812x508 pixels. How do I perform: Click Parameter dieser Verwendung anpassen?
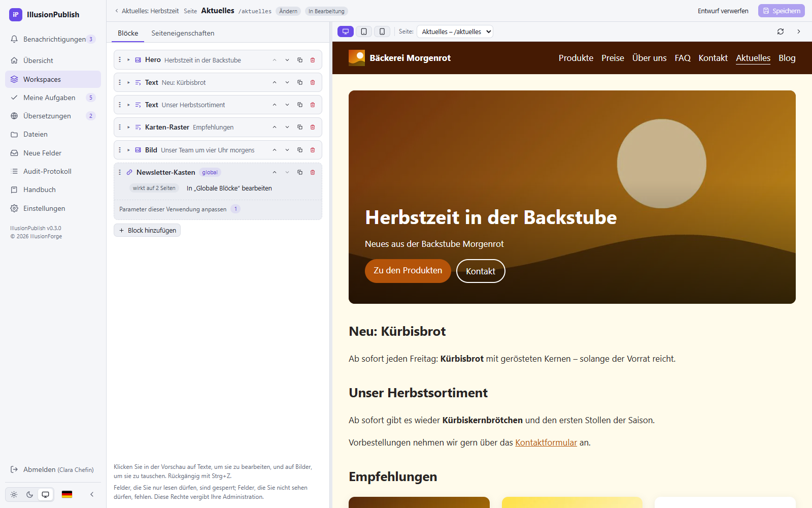(173, 209)
